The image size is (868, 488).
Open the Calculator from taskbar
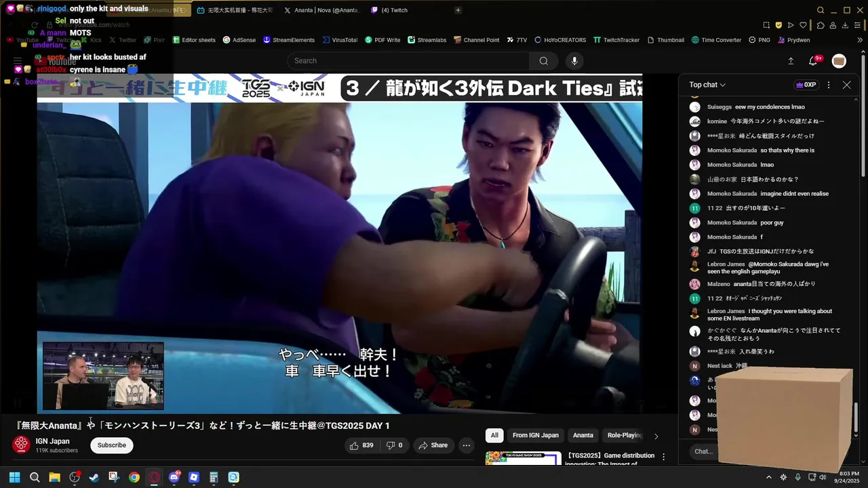point(214,477)
